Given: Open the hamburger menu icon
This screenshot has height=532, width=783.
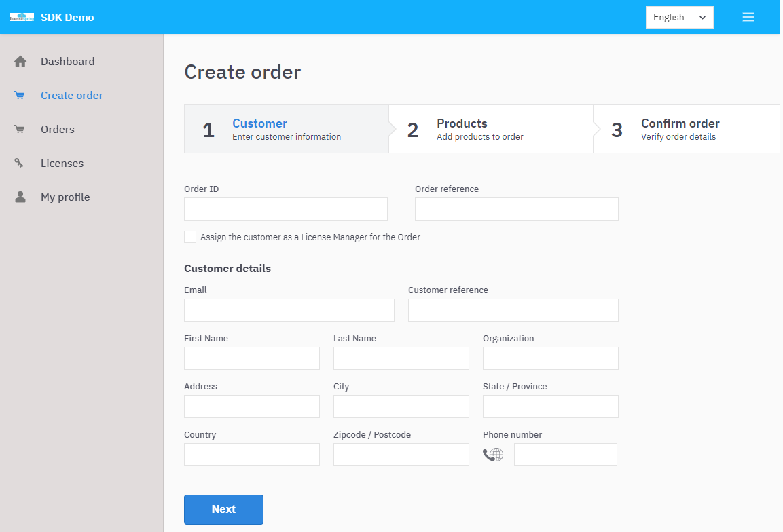Looking at the screenshot, I should (748, 18).
